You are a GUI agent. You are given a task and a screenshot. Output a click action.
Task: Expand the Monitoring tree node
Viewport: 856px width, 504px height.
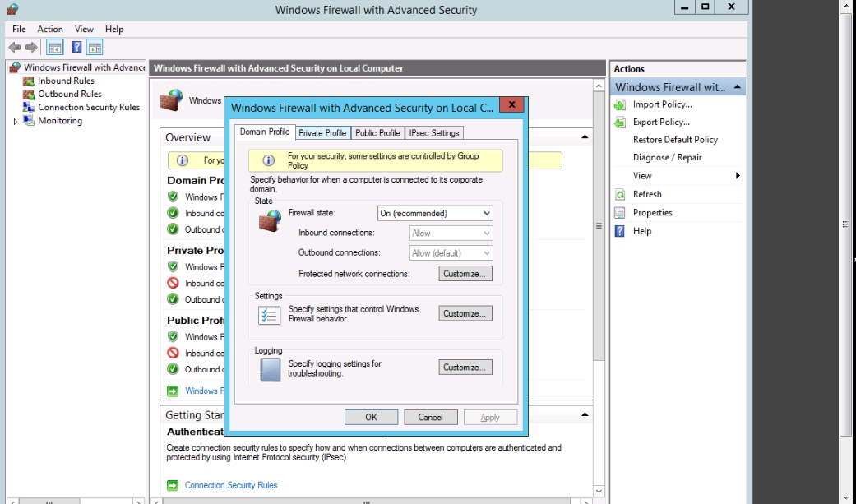click(15, 121)
